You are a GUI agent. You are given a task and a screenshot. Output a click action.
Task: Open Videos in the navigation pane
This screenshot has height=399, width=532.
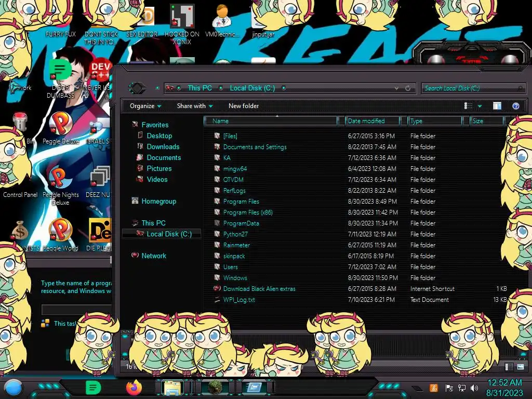coord(157,179)
